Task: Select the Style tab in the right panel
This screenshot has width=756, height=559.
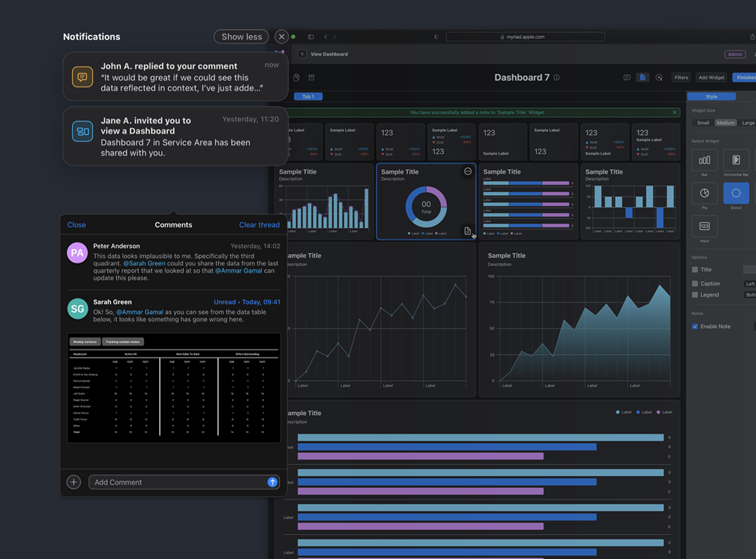Action: (x=712, y=95)
